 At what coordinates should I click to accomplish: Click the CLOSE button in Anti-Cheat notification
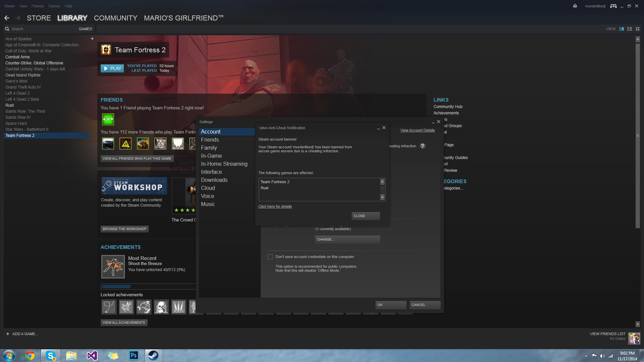pyautogui.click(x=365, y=216)
